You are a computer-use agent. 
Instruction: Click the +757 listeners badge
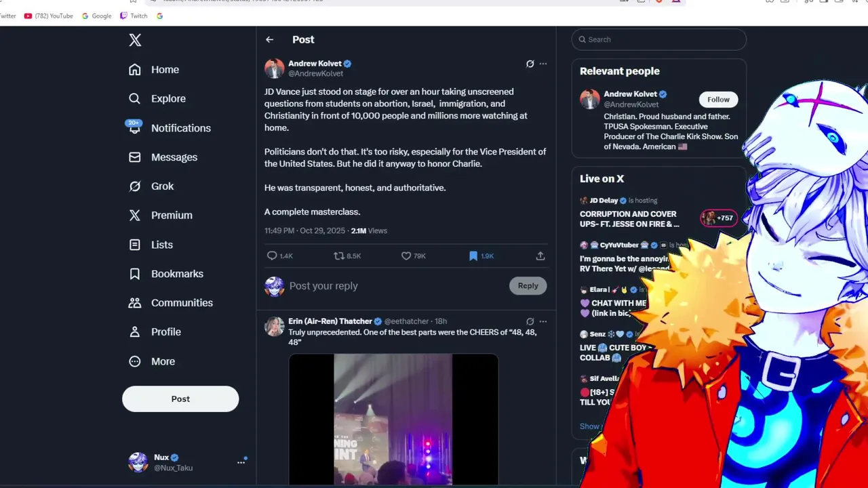click(x=719, y=218)
